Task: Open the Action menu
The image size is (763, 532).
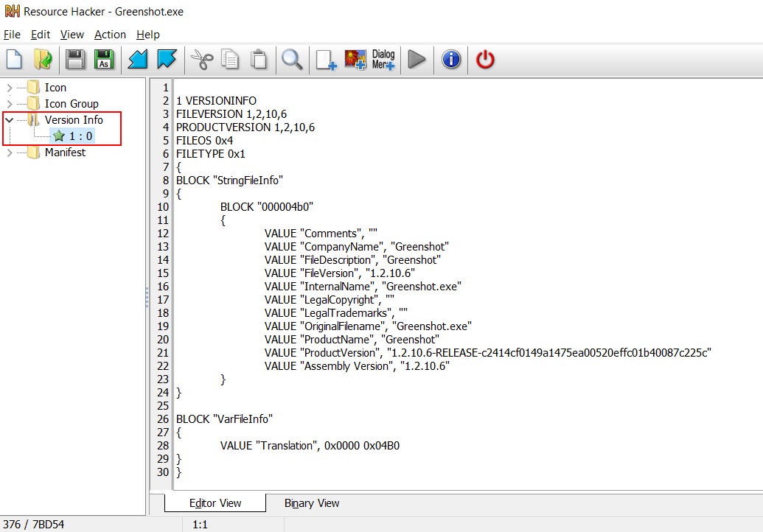Action: pyautogui.click(x=110, y=35)
